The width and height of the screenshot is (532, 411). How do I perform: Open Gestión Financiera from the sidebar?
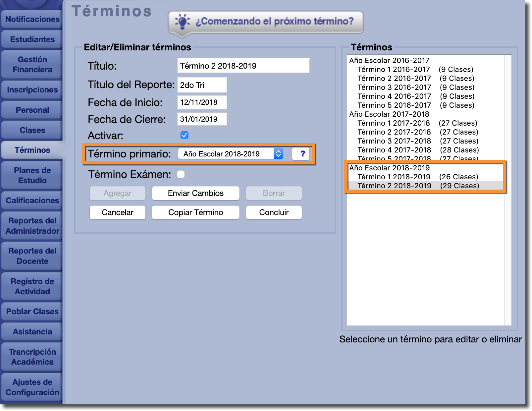tap(32, 65)
